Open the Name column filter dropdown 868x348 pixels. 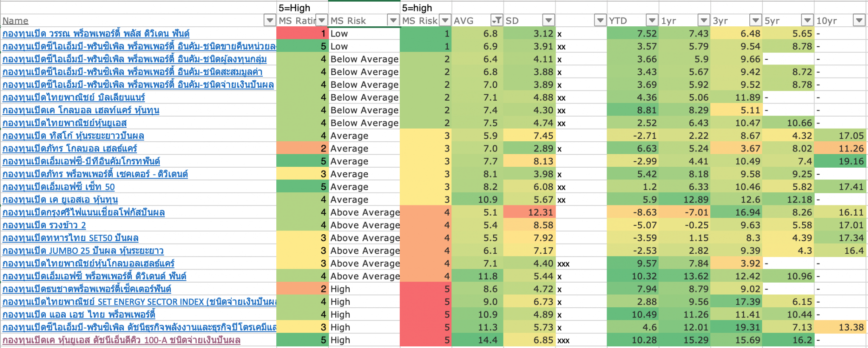pos(270,20)
